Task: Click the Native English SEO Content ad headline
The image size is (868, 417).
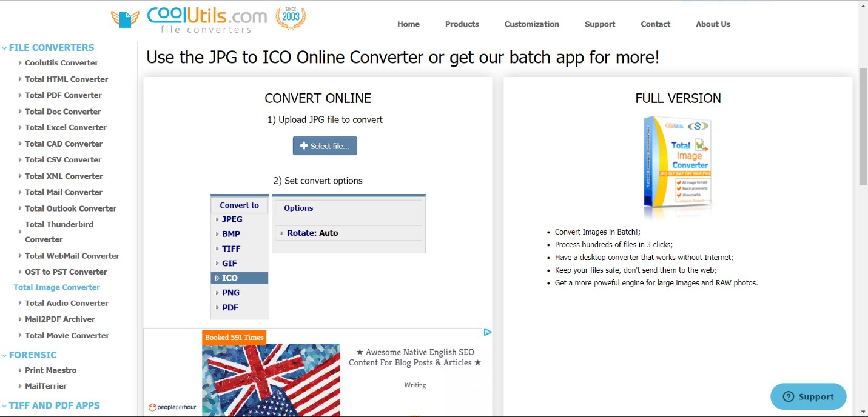Action: pyautogui.click(x=415, y=357)
